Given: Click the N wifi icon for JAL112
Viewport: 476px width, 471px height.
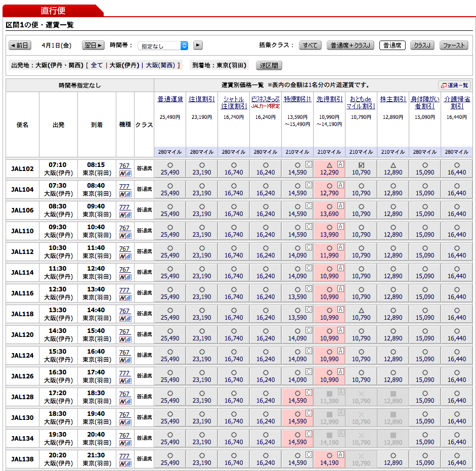Looking at the screenshot, I should (x=125, y=256).
